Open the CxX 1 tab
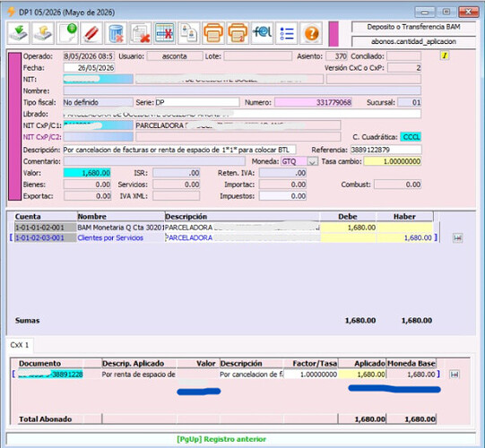The width and height of the screenshot is (485, 448). click(x=20, y=345)
